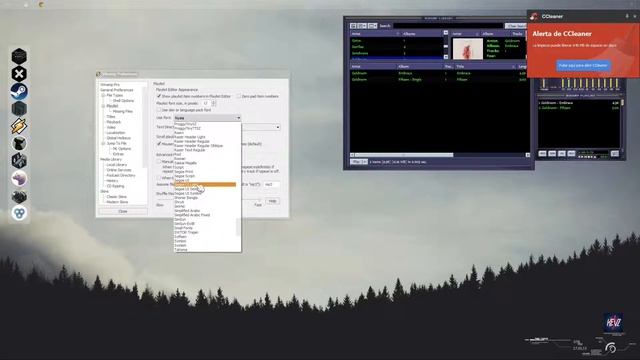Image resolution: width=640 pixels, height=360 pixels.
Task: Open the topmost dark hexagon dock icon
Action: [19, 56]
